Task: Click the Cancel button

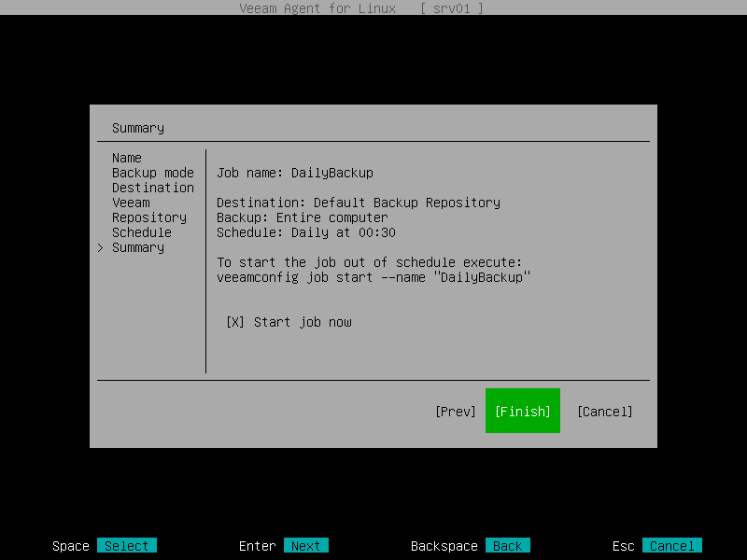Action: pos(603,411)
